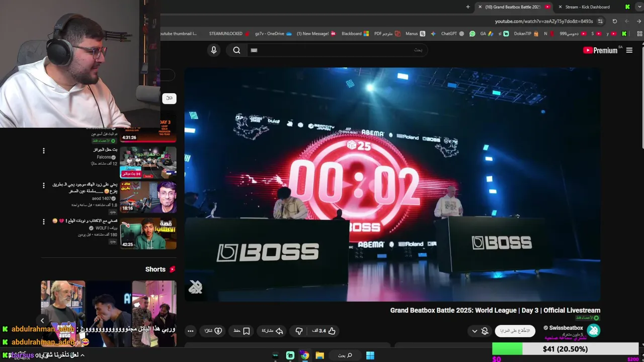Open the YouTube hamburger guide menu

point(629,50)
